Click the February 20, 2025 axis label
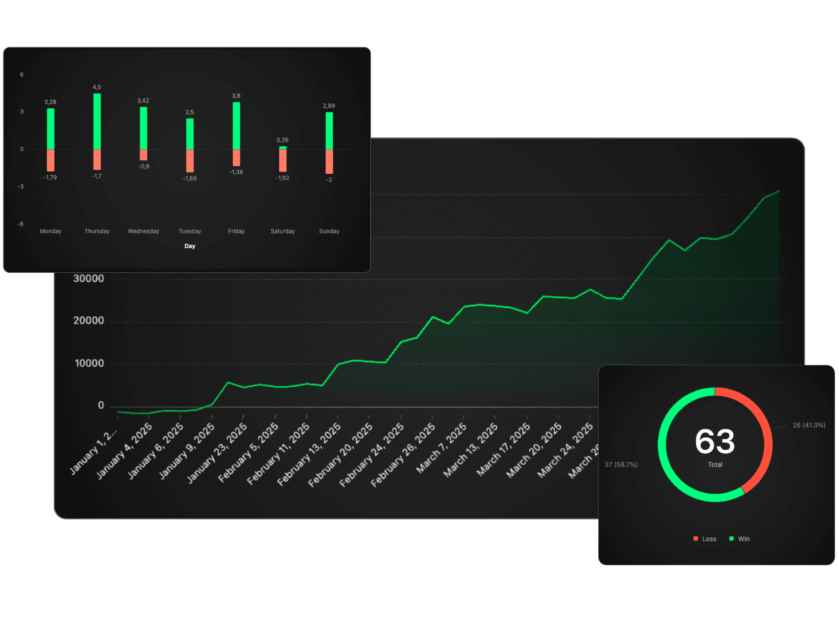 (341, 454)
